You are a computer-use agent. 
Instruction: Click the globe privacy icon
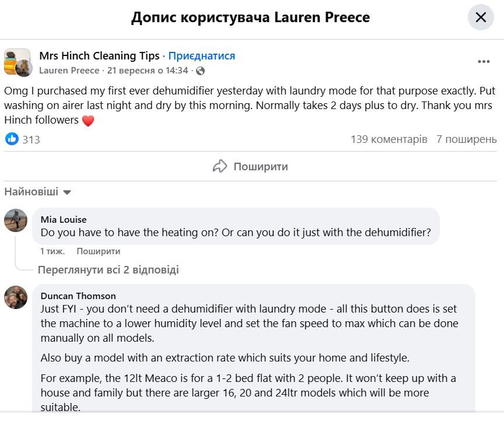200,71
